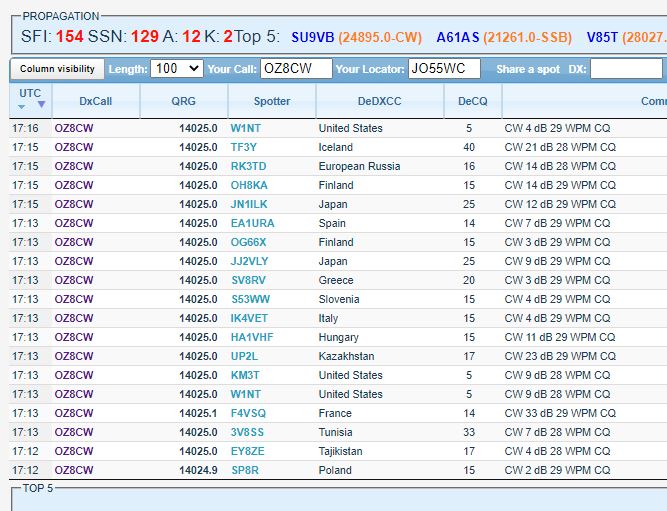Sort by the UTC column header
667x511 pixels.
(x=30, y=100)
